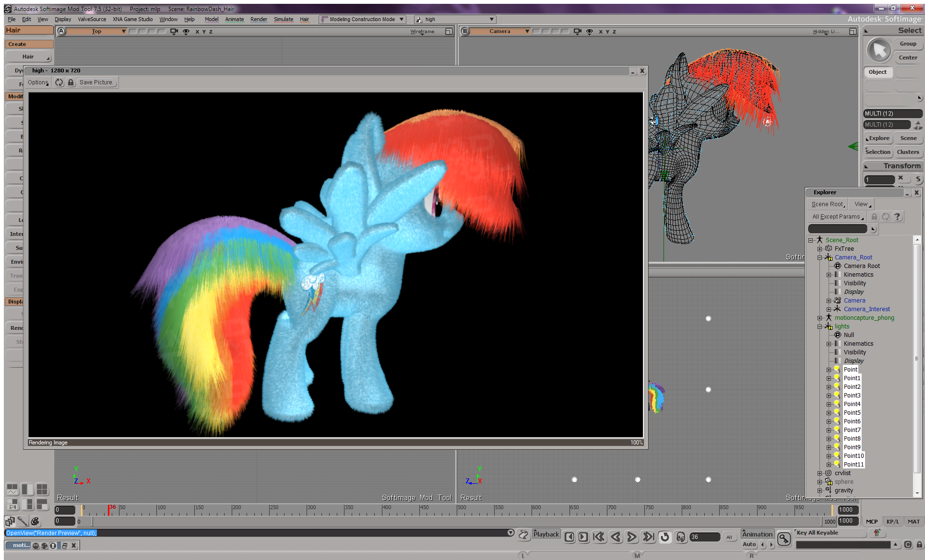Collapse the Camera_Root tree node
This screenshot has height=560, width=925.
[820, 257]
